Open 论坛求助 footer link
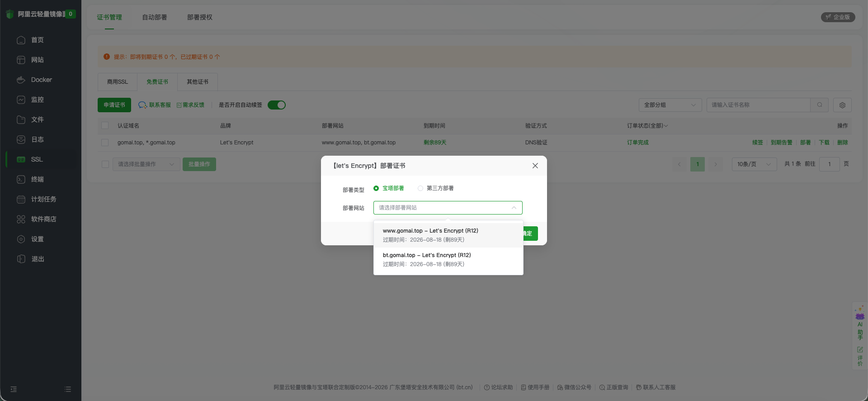Screen dimensions: 868x401 click(499, 387)
